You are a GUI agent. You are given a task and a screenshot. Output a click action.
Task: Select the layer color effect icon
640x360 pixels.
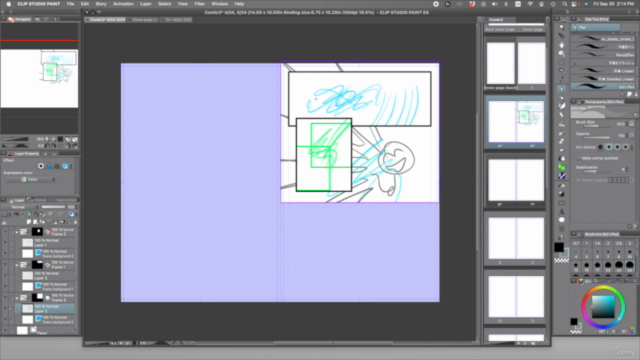click(x=64, y=166)
